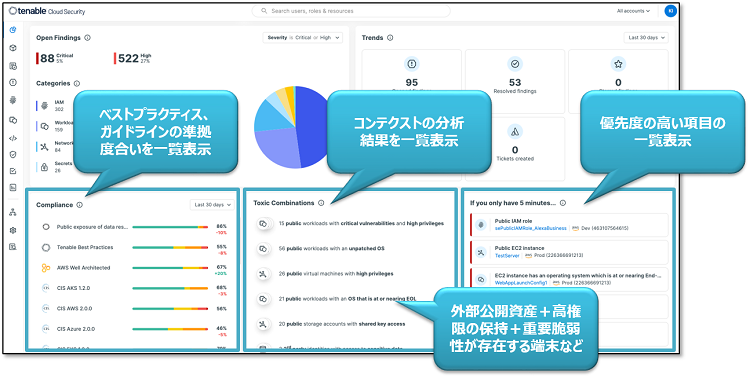Open the Severity filter dropdown
The image size is (750, 378).
tap(302, 38)
